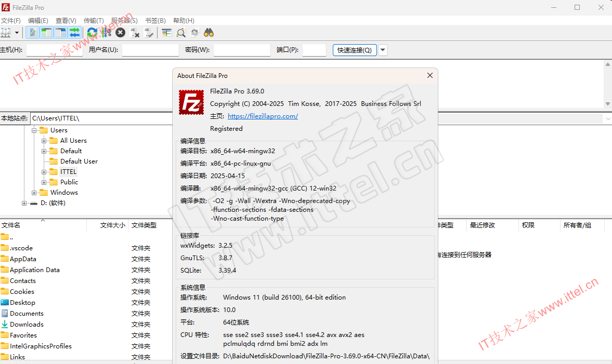
Task: Select the Contacts folder icon
Action: click(5, 280)
